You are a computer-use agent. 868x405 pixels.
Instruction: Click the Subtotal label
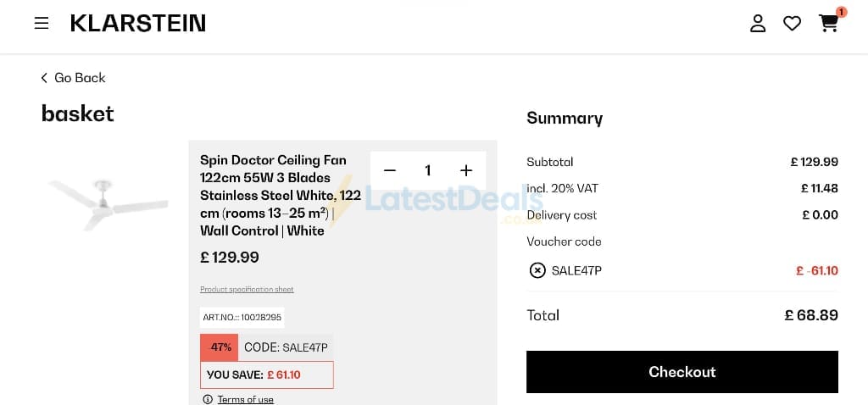tap(549, 162)
